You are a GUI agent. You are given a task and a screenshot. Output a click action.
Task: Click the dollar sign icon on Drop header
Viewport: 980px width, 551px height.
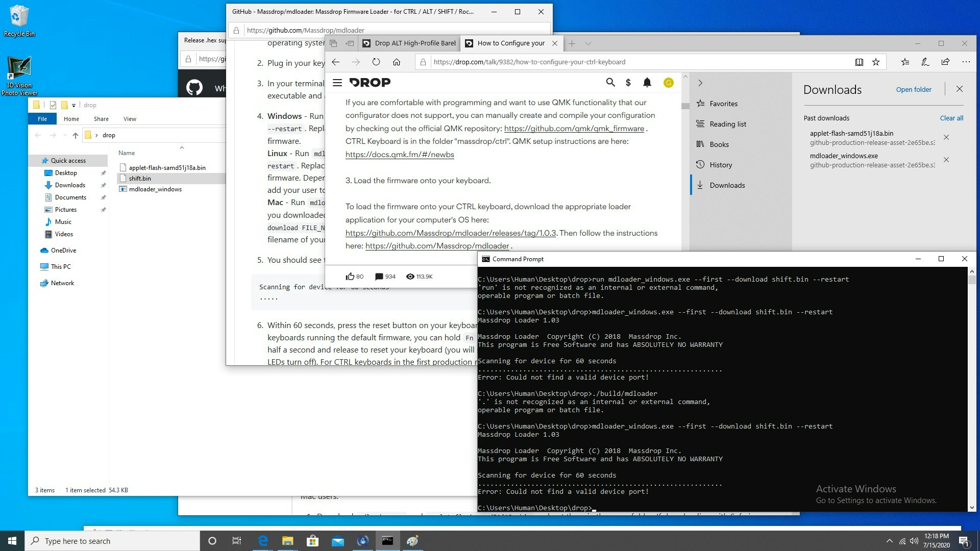pos(628,82)
